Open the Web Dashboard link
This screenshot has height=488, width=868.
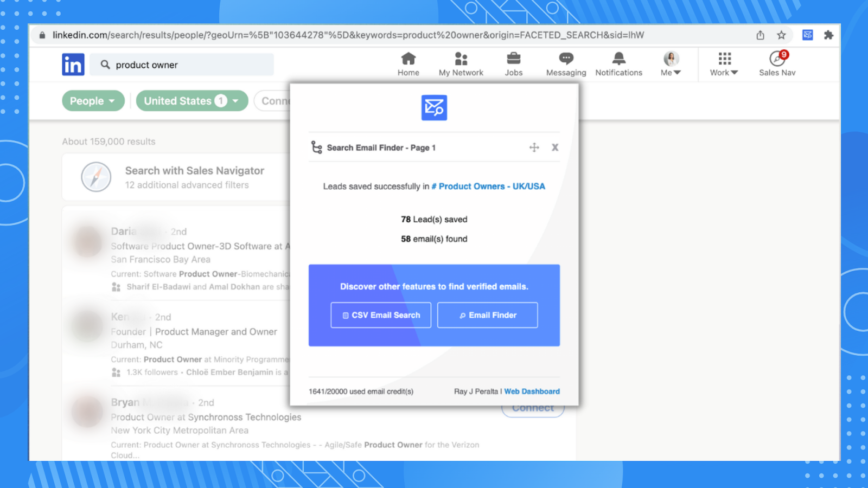pos(532,391)
